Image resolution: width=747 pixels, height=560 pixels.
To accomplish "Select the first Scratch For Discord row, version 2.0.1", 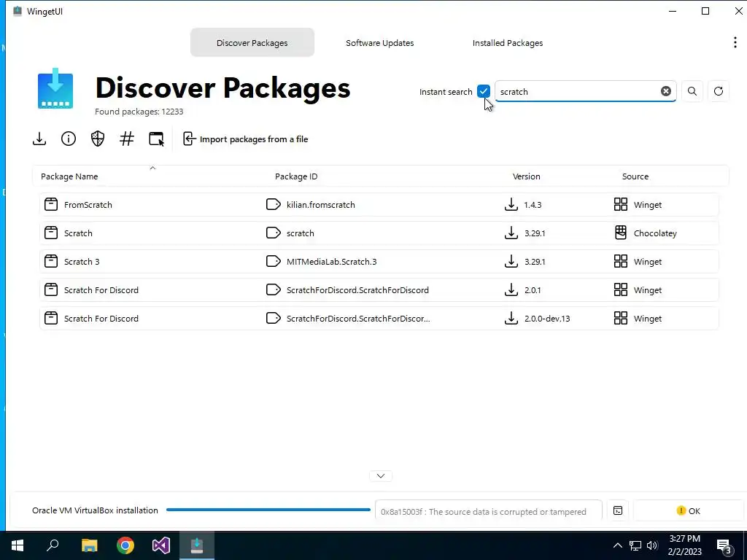I will 379,290.
